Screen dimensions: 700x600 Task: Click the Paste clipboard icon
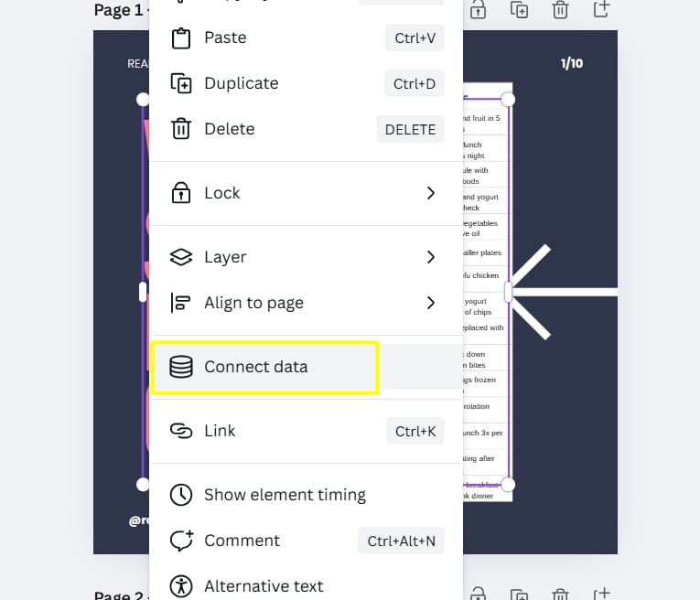click(x=181, y=37)
